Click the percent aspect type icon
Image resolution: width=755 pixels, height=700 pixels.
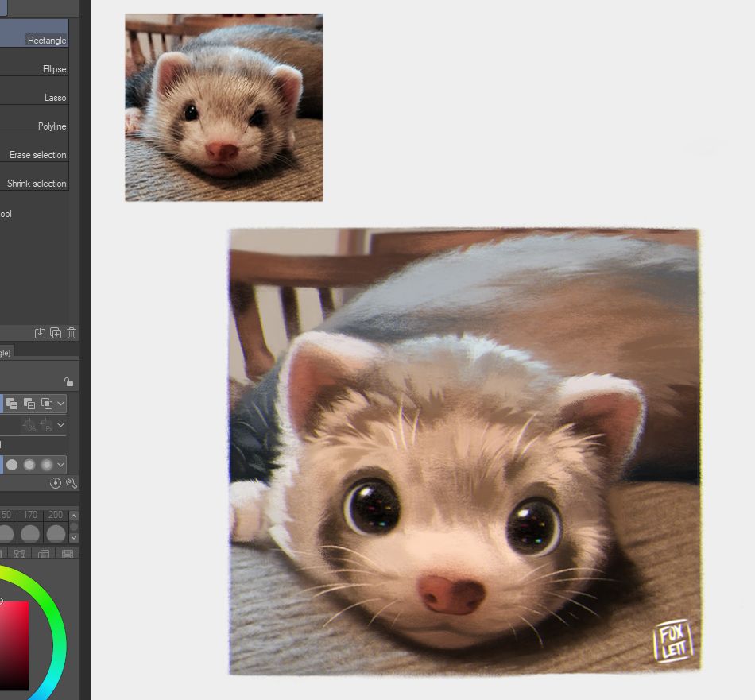(x=29, y=425)
